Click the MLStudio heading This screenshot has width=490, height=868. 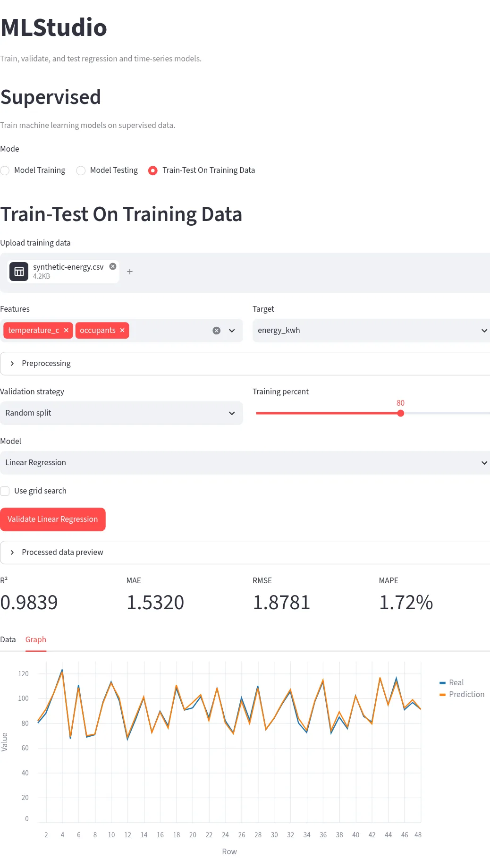[x=54, y=27]
